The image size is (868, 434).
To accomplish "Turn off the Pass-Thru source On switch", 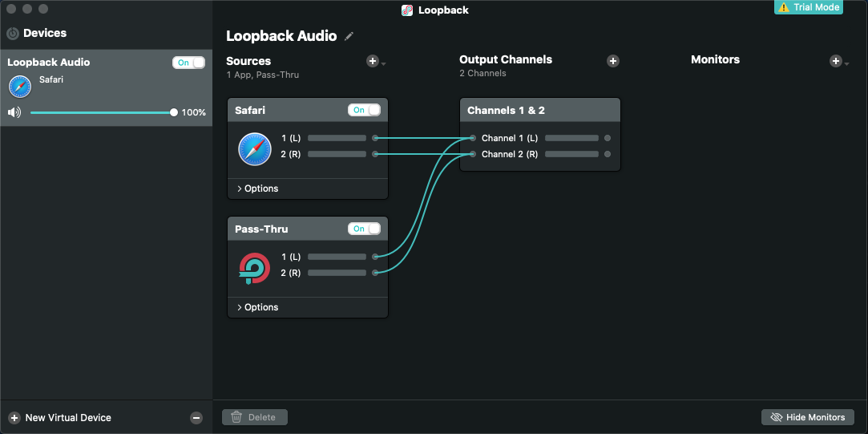I will tap(364, 229).
